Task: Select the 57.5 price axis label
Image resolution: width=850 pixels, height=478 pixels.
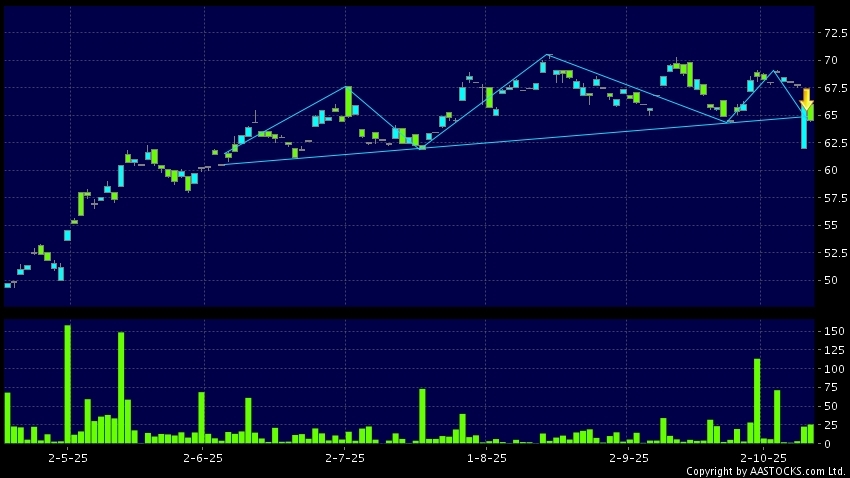Action: [832, 198]
